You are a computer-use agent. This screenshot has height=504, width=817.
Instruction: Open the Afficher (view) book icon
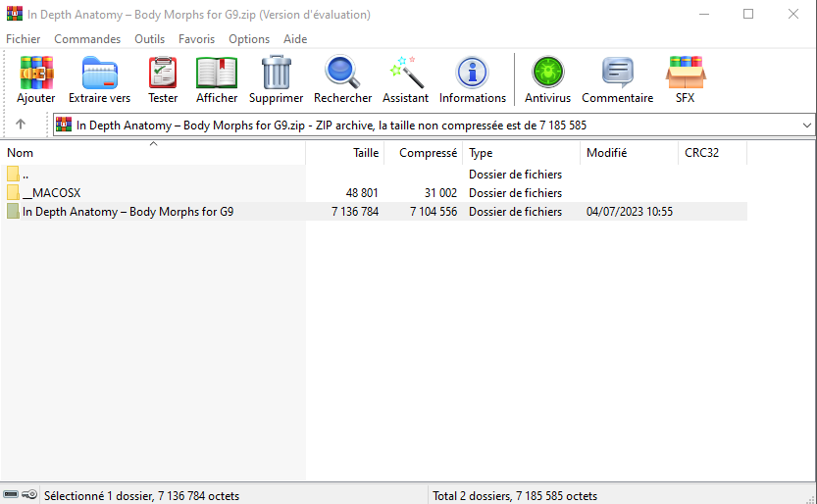pyautogui.click(x=217, y=73)
